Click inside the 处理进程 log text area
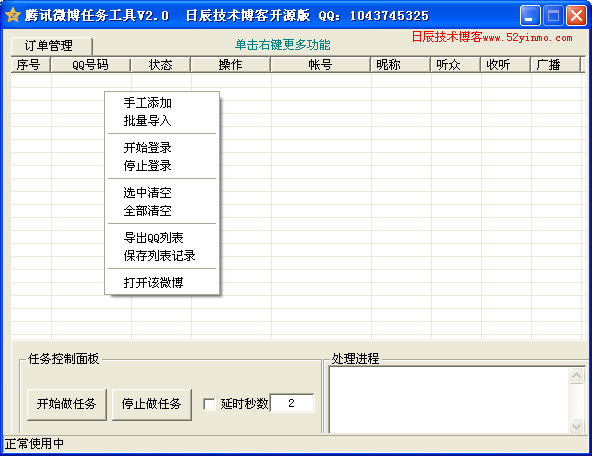 pyautogui.click(x=449, y=400)
